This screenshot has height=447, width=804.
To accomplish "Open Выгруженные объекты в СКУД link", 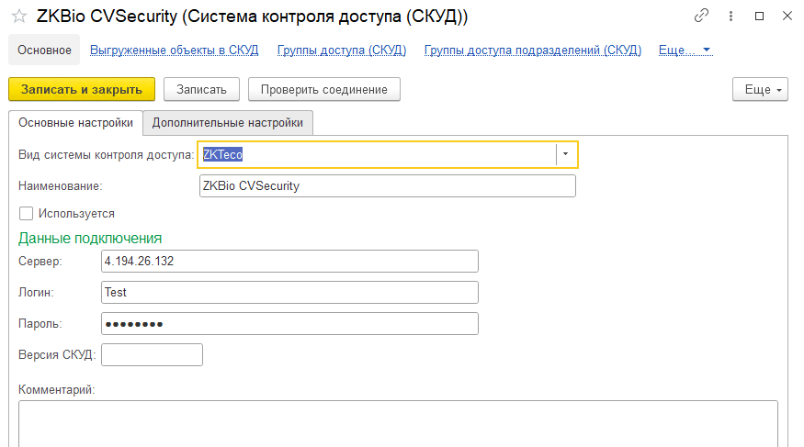I will coord(174,50).
